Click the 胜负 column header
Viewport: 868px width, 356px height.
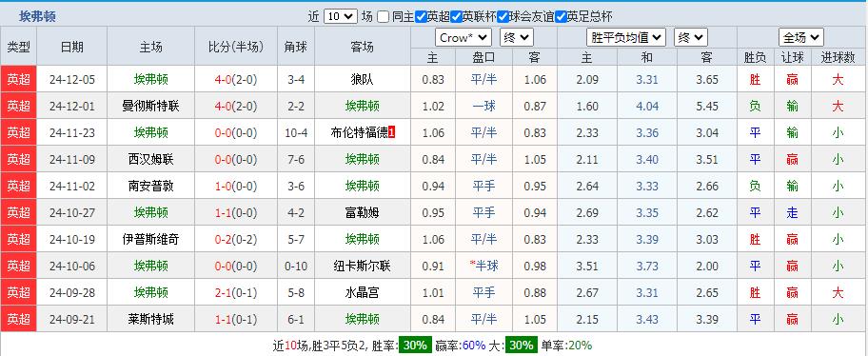click(755, 57)
